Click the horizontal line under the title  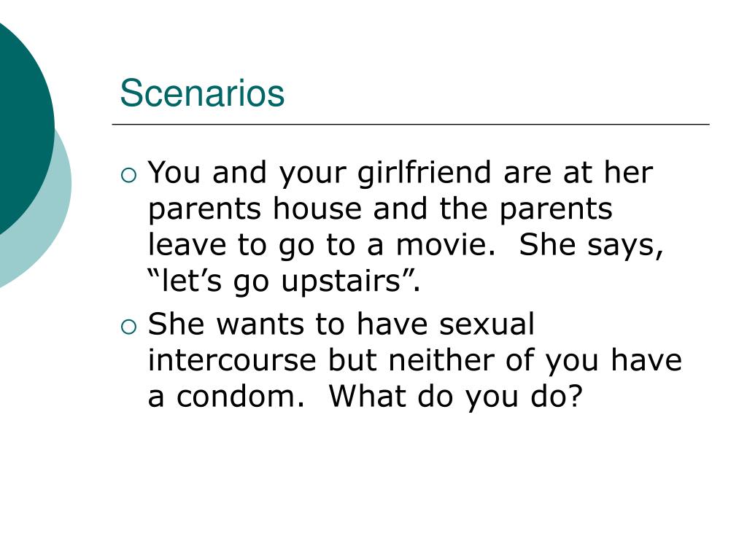(411, 124)
